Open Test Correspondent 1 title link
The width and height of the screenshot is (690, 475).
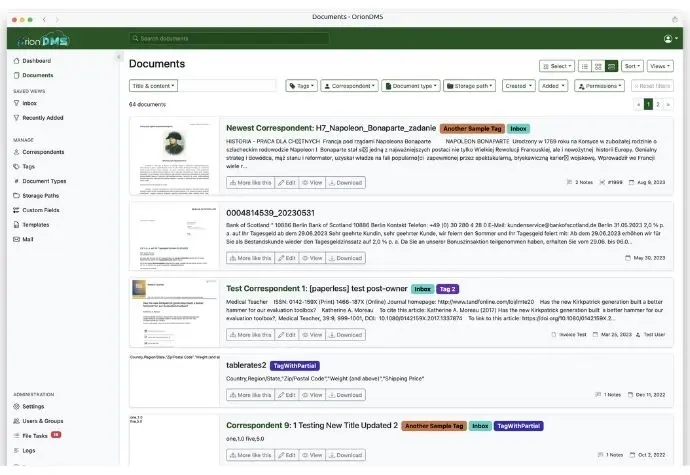317,288
